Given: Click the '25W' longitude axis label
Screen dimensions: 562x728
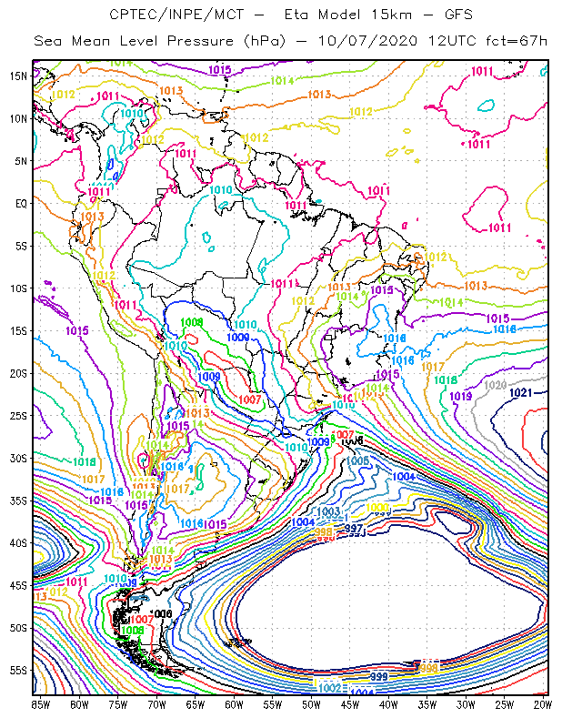Looking at the screenshot, I should [x=505, y=705].
